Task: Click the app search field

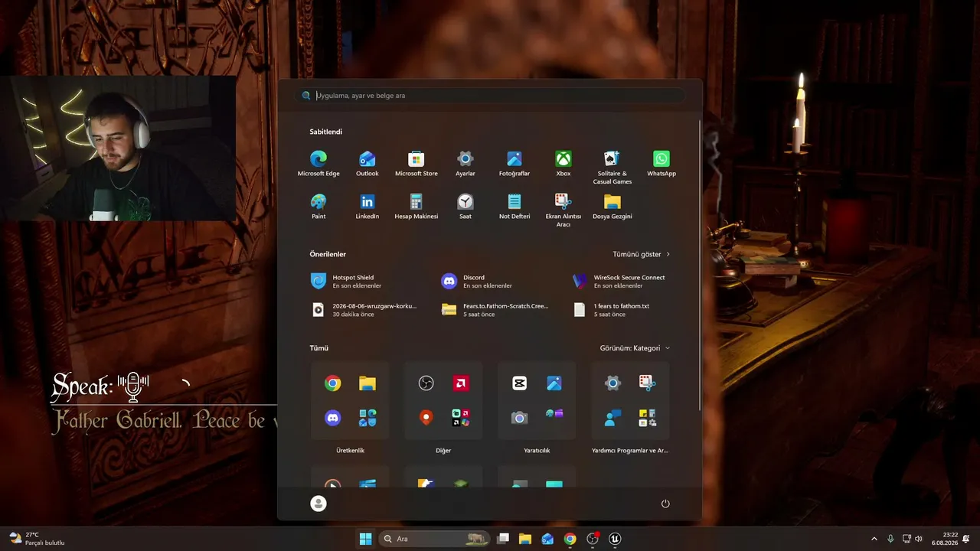Action: (490, 96)
